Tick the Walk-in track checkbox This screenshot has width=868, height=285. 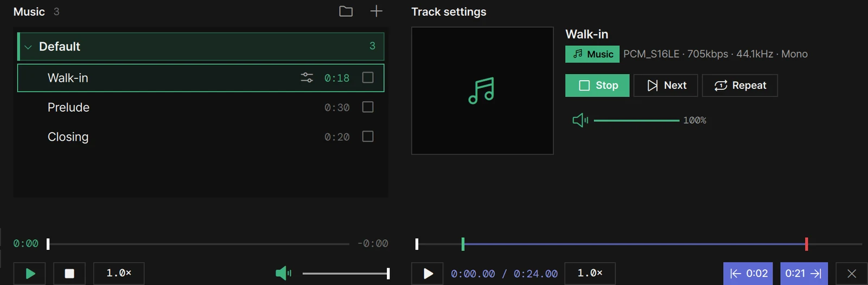pyautogui.click(x=368, y=77)
